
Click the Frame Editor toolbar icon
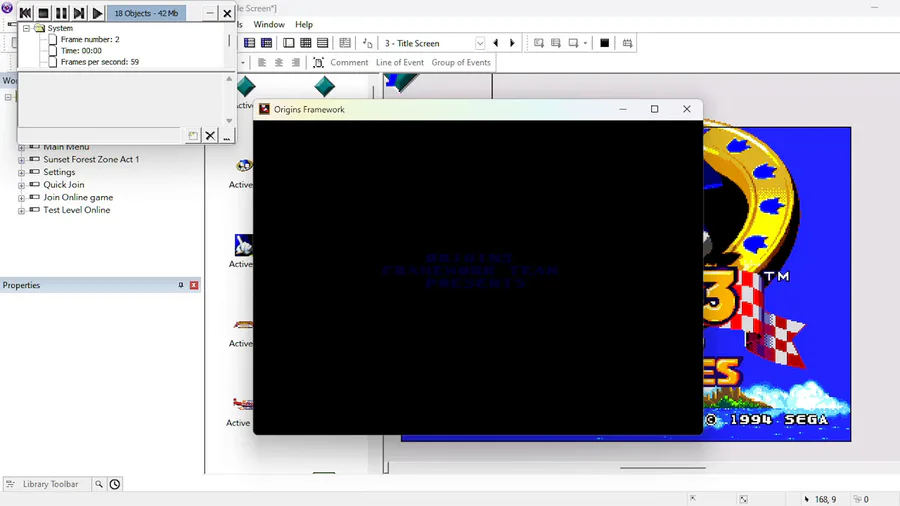[288, 43]
